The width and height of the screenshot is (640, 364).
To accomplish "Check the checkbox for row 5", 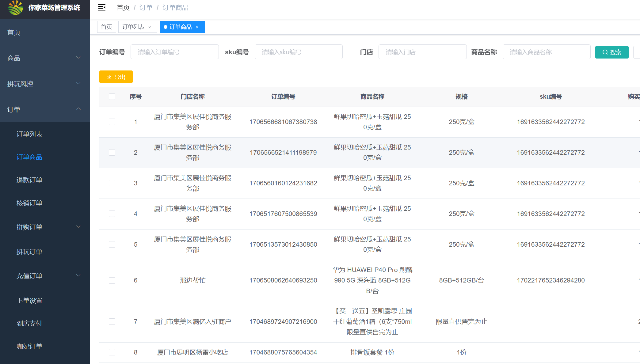I will click(x=112, y=245).
